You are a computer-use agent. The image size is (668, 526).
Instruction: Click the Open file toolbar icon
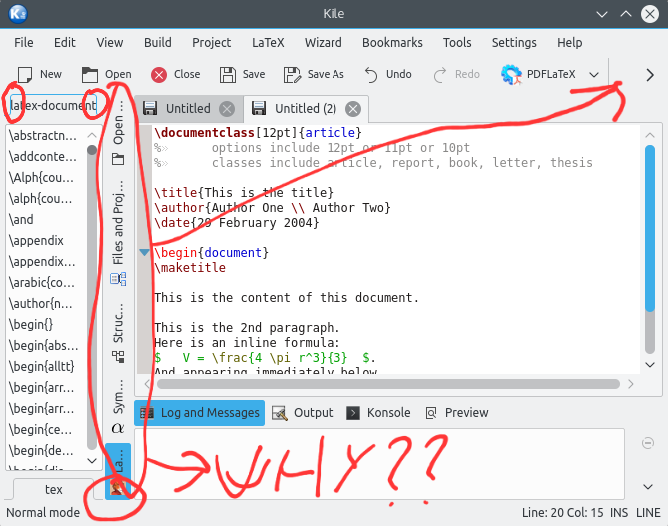pos(89,75)
